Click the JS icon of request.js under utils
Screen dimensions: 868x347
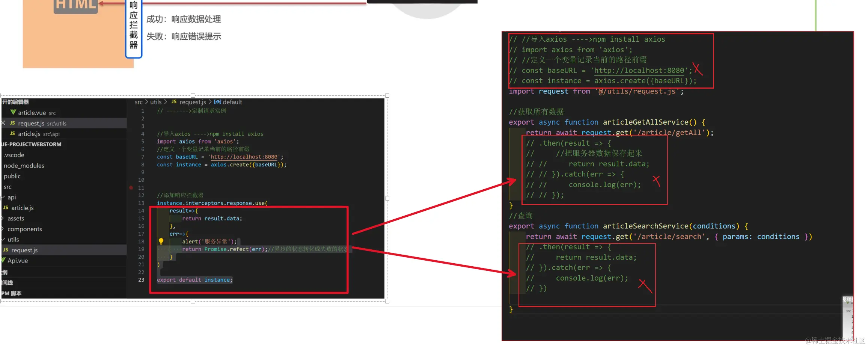[6, 249]
